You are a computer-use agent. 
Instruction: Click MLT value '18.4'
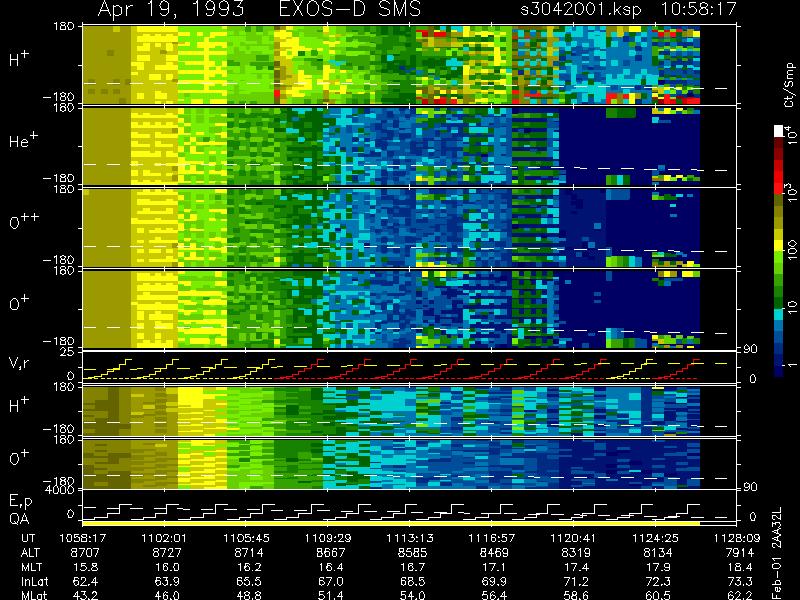739,567
